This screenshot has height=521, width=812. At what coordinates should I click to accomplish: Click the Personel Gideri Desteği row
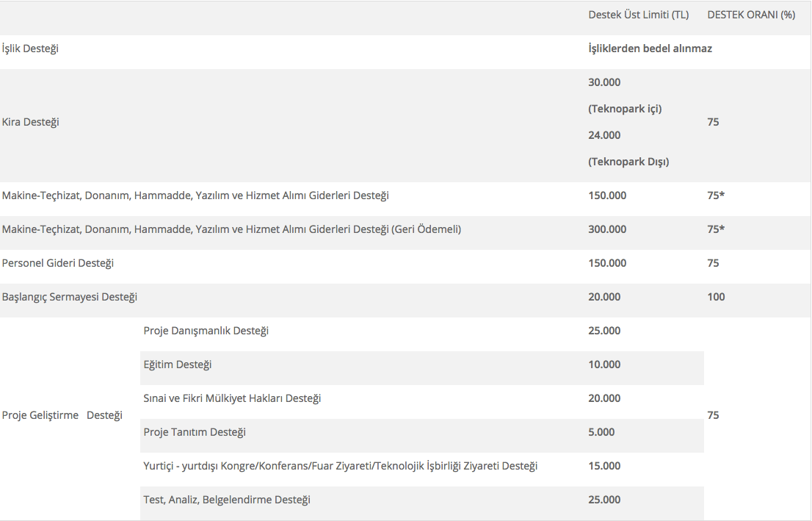[x=58, y=263]
